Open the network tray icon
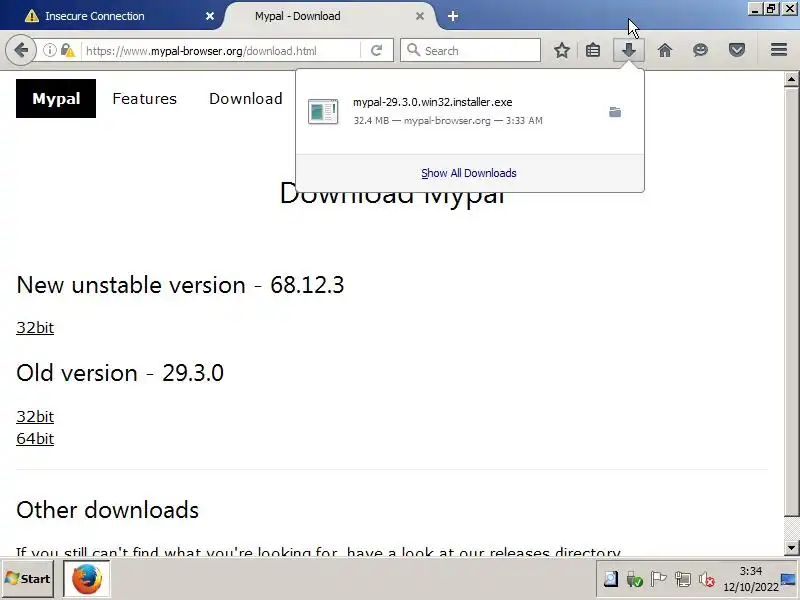 [683, 579]
